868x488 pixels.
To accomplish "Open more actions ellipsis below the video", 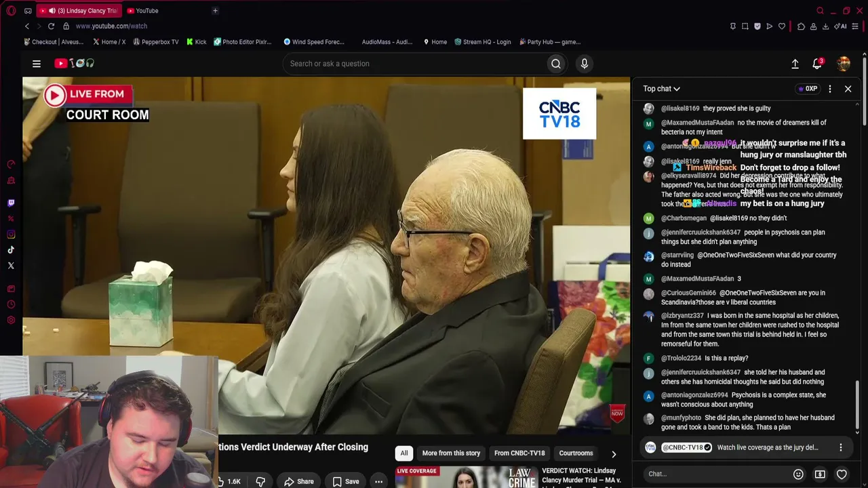I will pyautogui.click(x=378, y=481).
